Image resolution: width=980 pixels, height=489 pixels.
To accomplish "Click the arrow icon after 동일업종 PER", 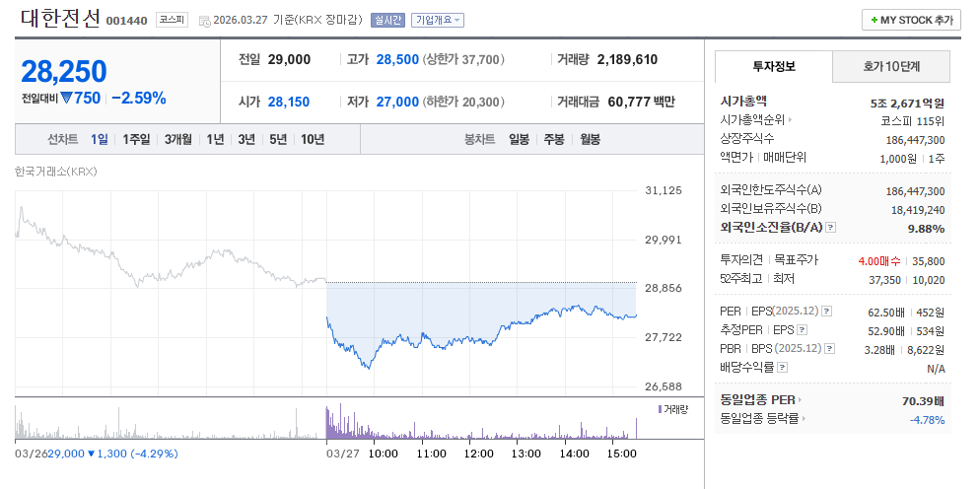I will tap(800, 399).
